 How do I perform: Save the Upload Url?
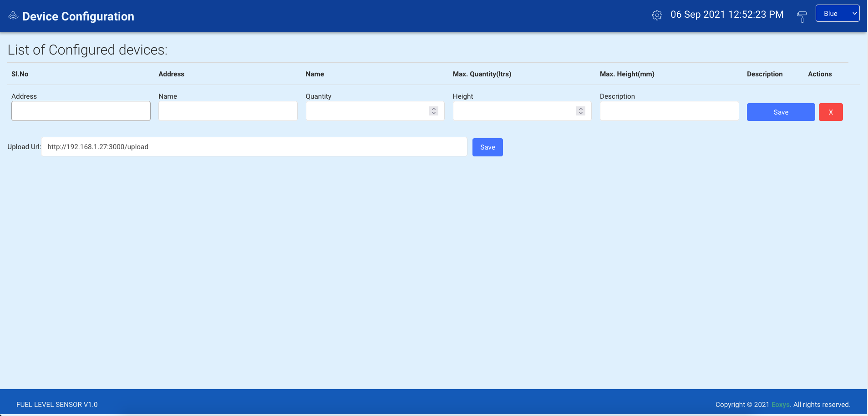(x=487, y=147)
